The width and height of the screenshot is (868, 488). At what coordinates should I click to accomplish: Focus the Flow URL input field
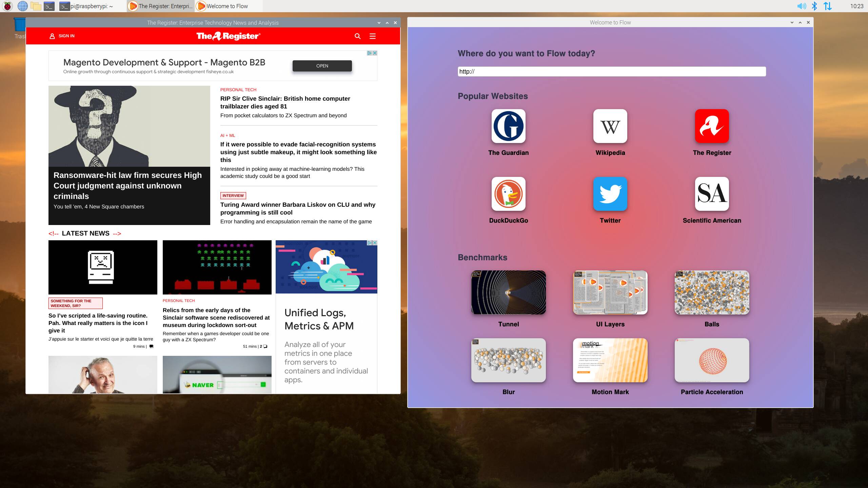point(612,72)
